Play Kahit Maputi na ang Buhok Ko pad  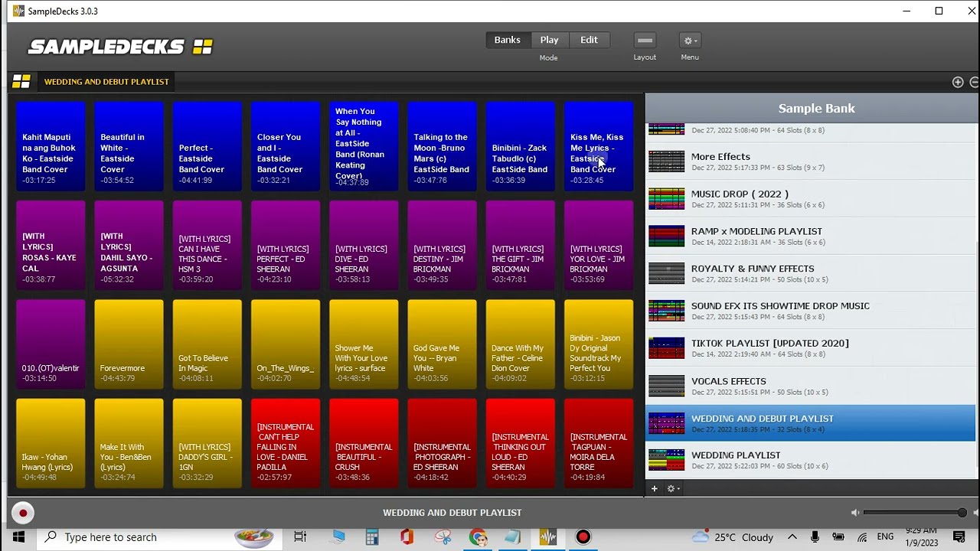tap(51, 145)
